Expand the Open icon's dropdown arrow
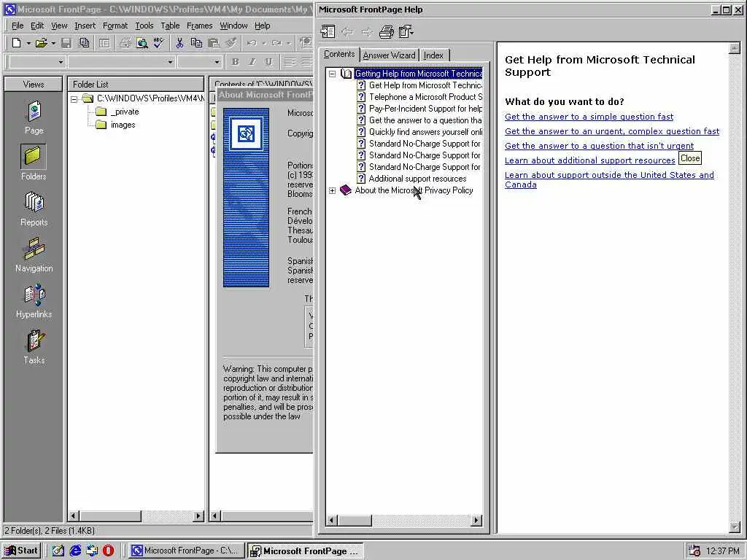Viewport: 747px width, 560px height. pyautogui.click(x=53, y=43)
